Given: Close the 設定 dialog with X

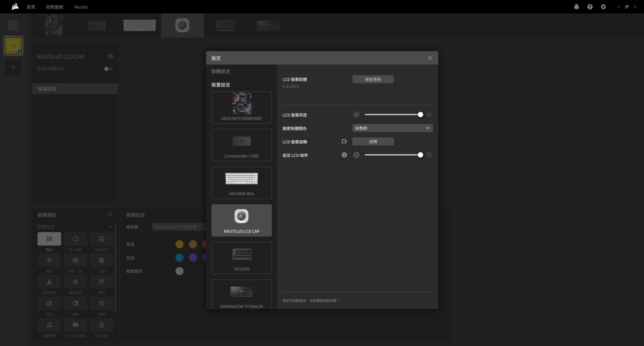Looking at the screenshot, I should (430, 58).
